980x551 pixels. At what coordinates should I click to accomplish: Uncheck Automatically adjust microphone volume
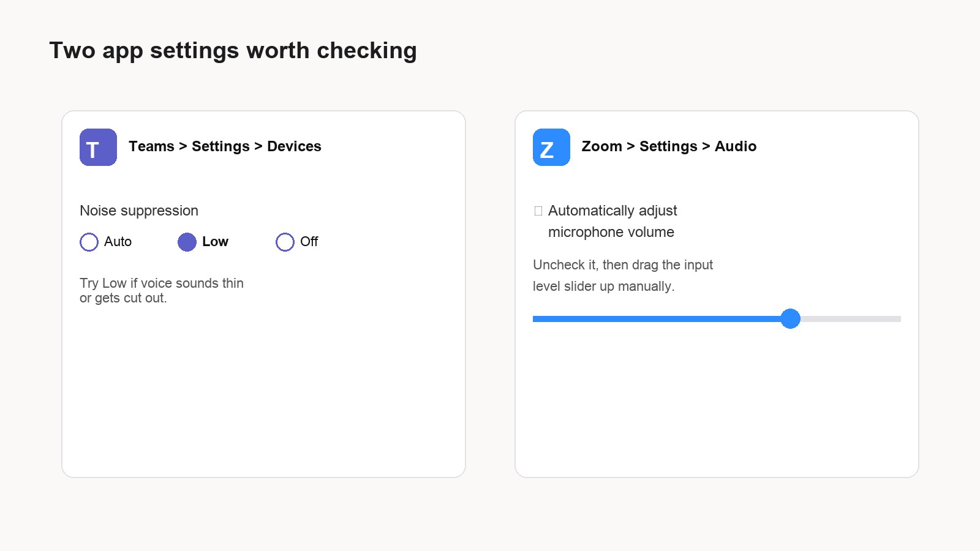(538, 211)
